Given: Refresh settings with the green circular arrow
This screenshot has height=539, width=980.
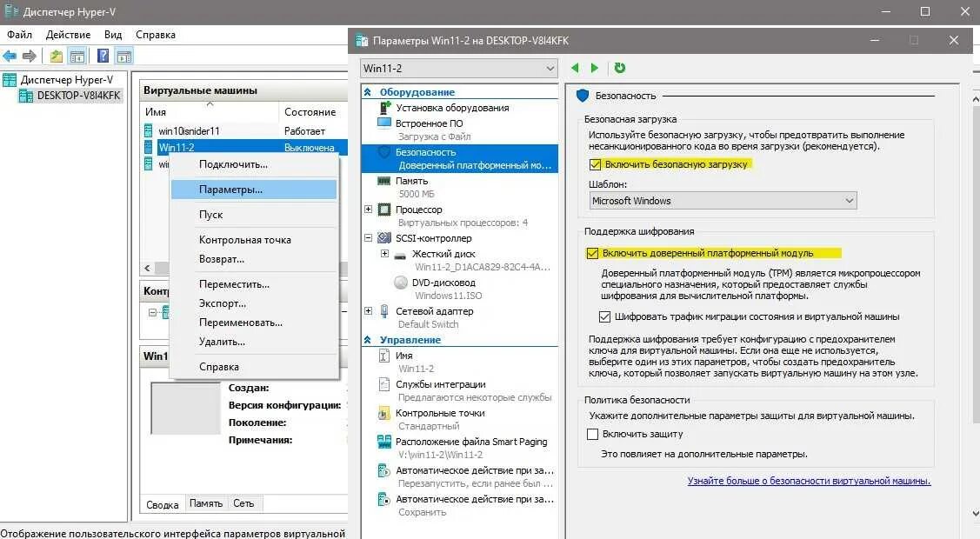Looking at the screenshot, I should 619,68.
